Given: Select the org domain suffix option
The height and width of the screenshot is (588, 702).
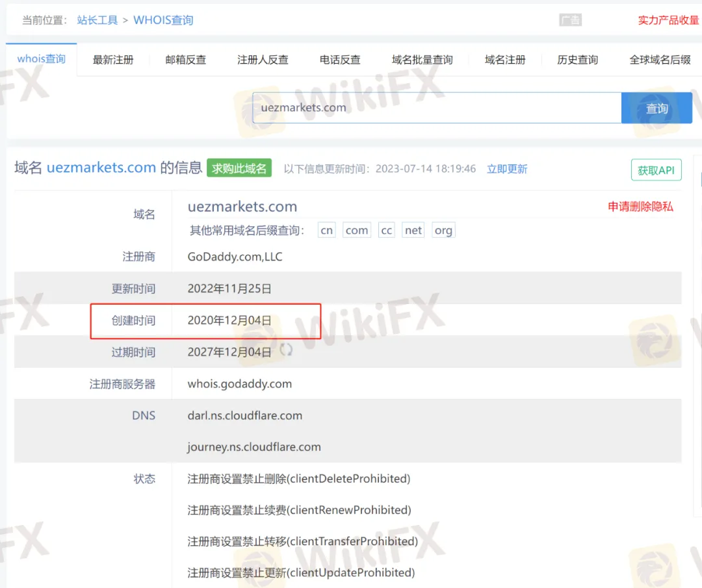Looking at the screenshot, I should [x=443, y=231].
